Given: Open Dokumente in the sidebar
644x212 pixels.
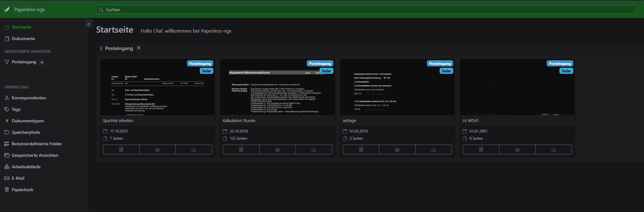Looking at the screenshot, I should [23, 38].
